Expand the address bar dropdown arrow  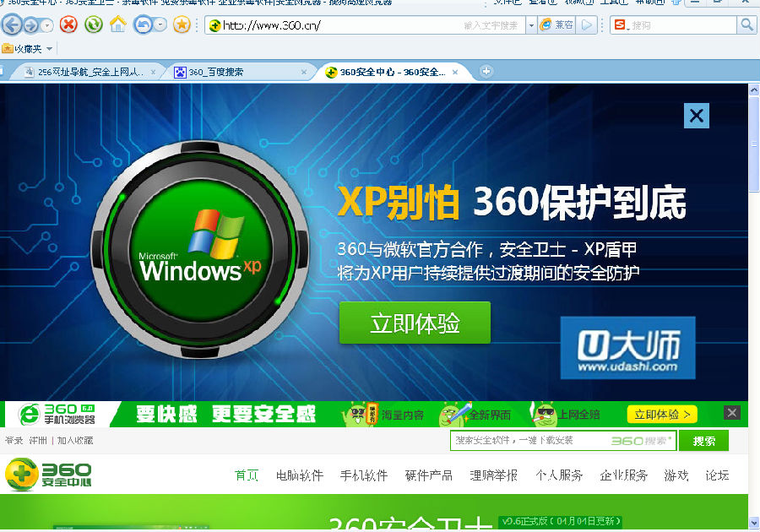pyautogui.click(x=531, y=25)
